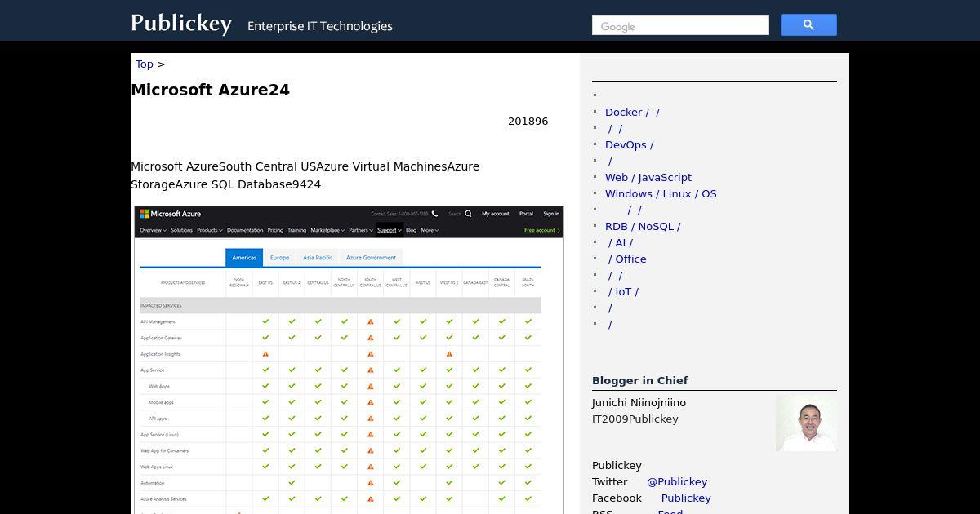The height and width of the screenshot is (514, 980).
Task: Expand Marketplace menu in Azure screenshot
Action: pos(327,230)
